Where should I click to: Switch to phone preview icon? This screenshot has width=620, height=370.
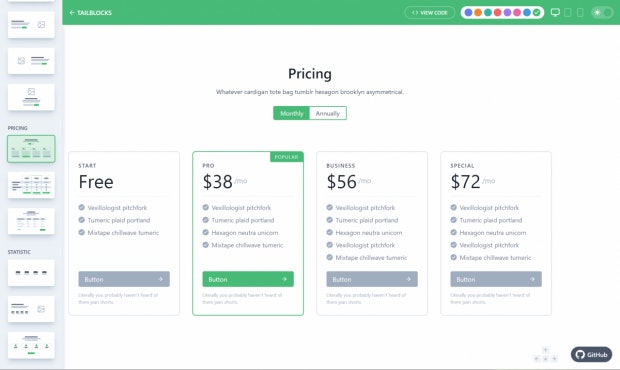click(580, 13)
